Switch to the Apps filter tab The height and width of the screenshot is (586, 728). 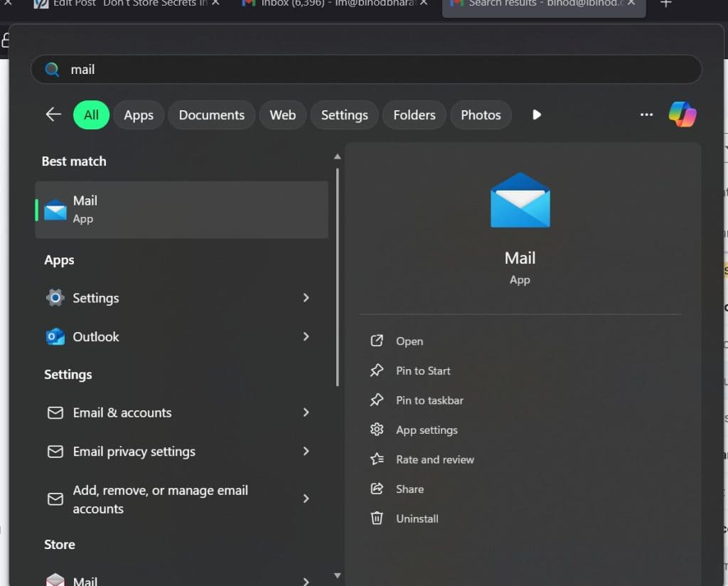point(139,115)
